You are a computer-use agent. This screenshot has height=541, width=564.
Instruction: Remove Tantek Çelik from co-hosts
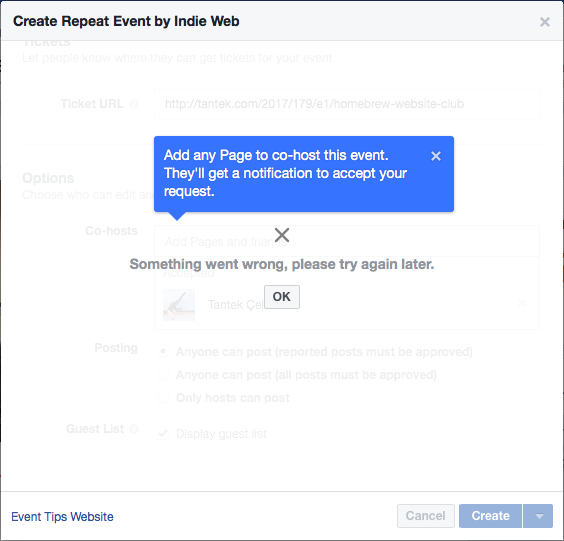click(522, 303)
